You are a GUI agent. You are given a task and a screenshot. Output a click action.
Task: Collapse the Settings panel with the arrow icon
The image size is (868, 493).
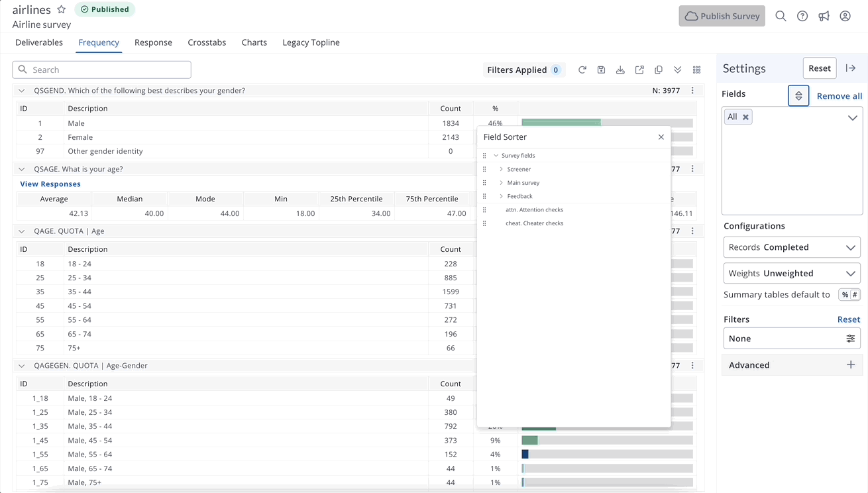coord(851,68)
